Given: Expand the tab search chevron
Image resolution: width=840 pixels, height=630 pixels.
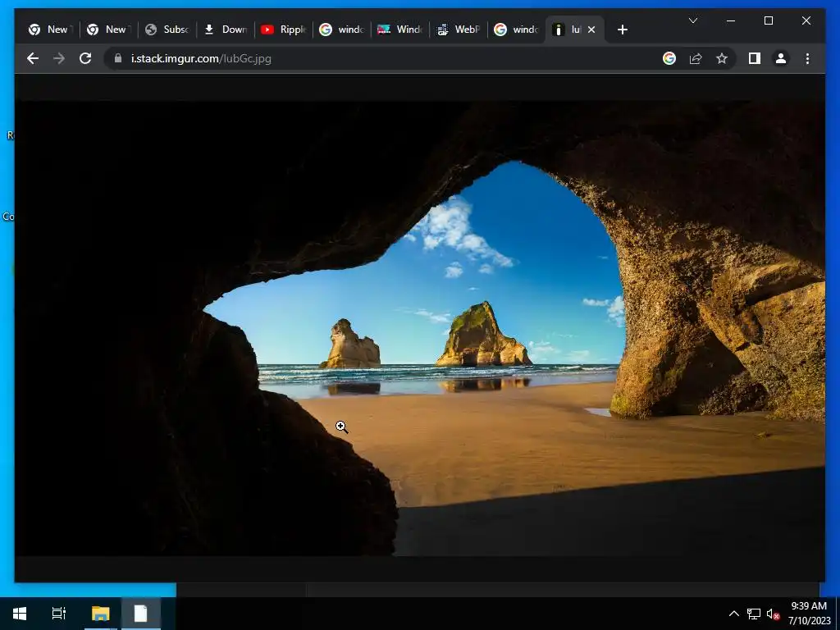Looking at the screenshot, I should click(693, 21).
